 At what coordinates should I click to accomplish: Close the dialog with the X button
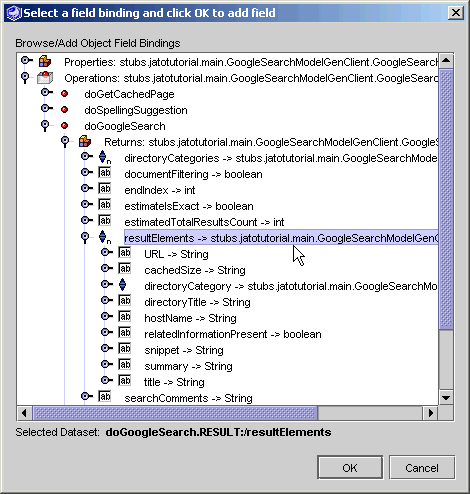[456, 13]
